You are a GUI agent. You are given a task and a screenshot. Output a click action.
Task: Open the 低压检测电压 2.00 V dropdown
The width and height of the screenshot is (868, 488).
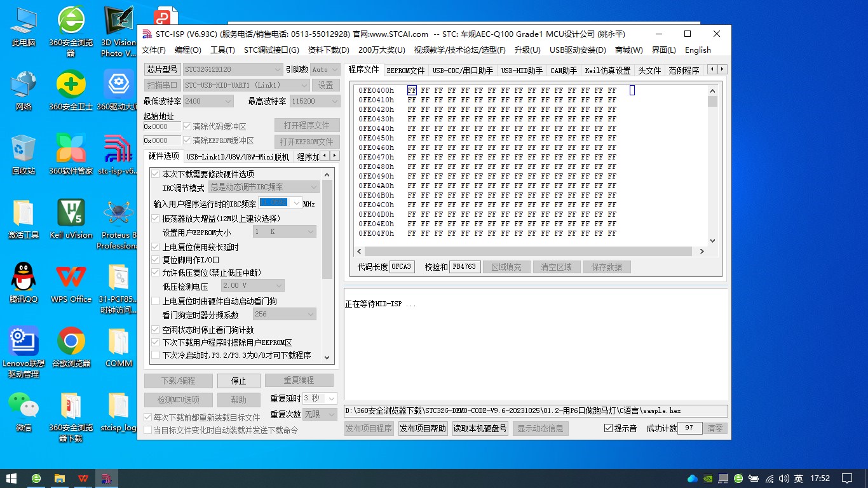tap(252, 286)
